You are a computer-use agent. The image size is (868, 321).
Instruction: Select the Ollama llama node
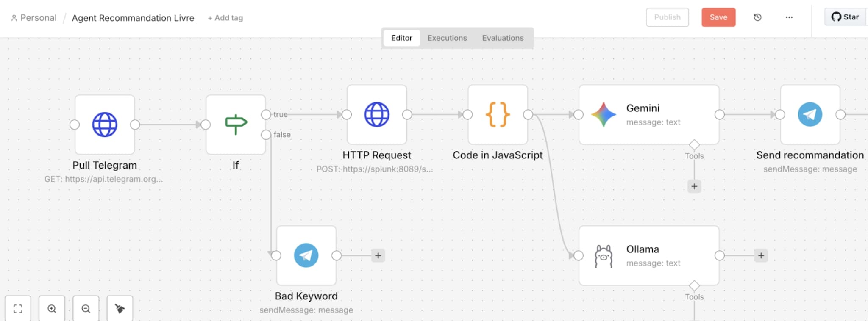coord(648,255)
